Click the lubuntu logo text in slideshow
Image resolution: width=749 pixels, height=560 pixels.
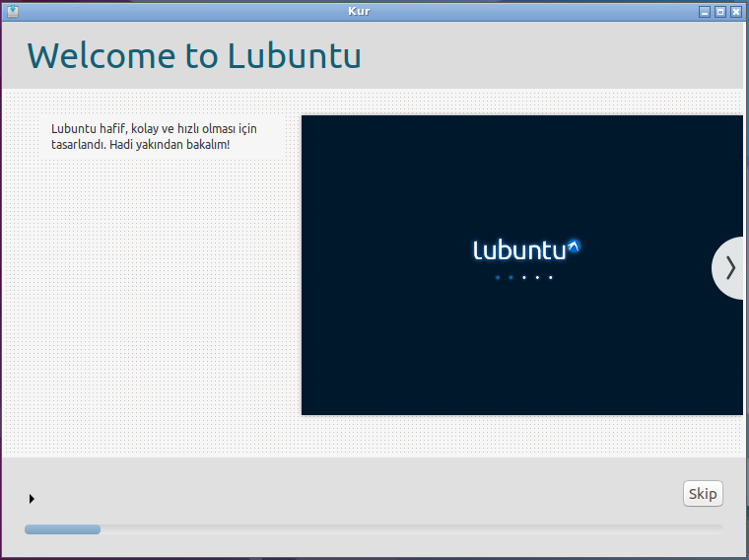pyautogui.click(x=519, y=250)
